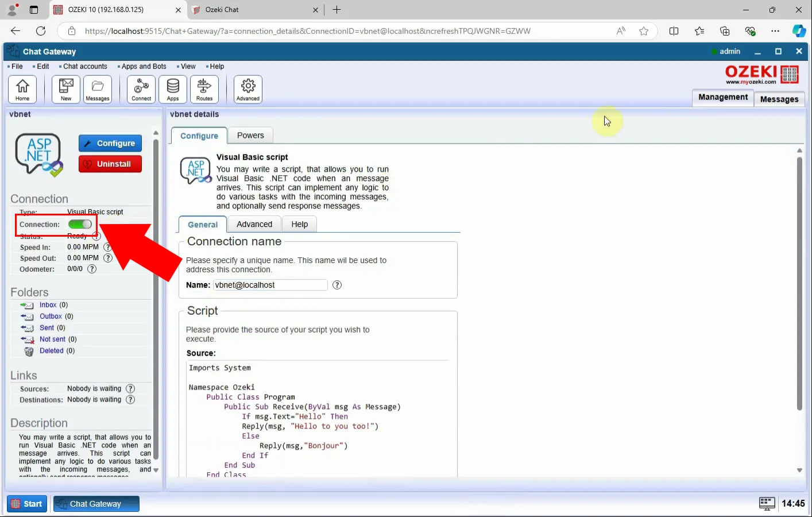The image size is (812, 517).
Task: Toggle the Connection switch off
Action: click(80, 224)
